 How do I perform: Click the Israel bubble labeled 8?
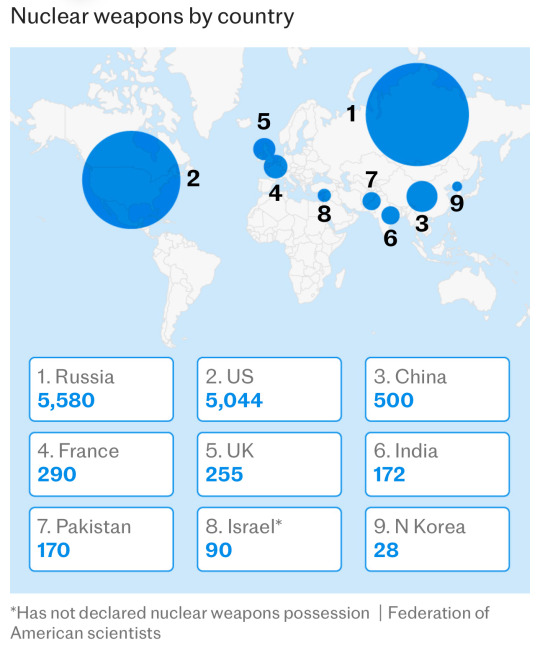coord(324,195)
